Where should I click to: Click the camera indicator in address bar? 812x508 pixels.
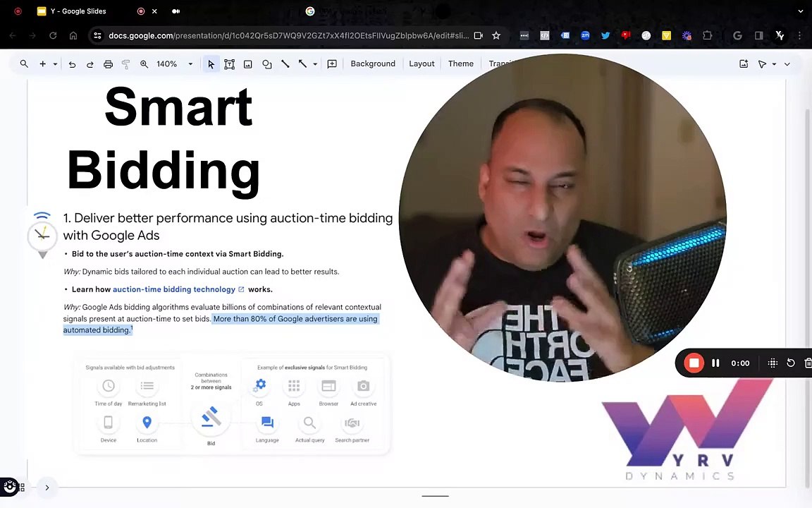(x=478, y=35)
